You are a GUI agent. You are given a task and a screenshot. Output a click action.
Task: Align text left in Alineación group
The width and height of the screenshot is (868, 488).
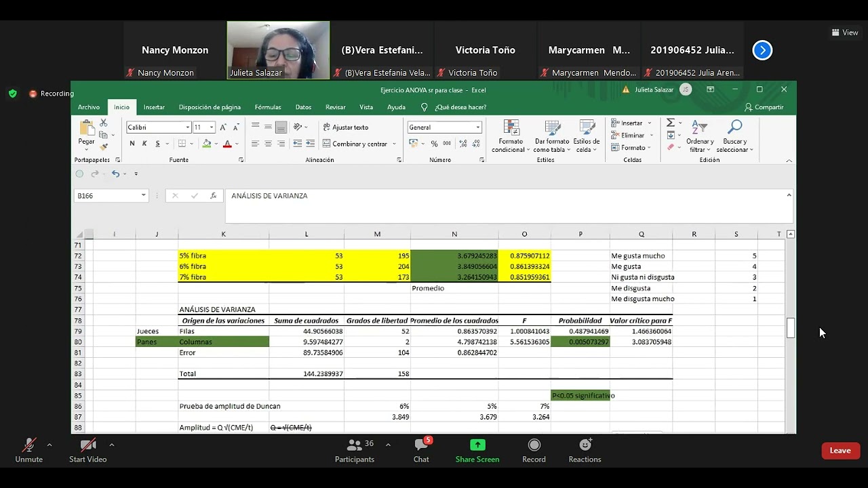click(x=255, y=144)
